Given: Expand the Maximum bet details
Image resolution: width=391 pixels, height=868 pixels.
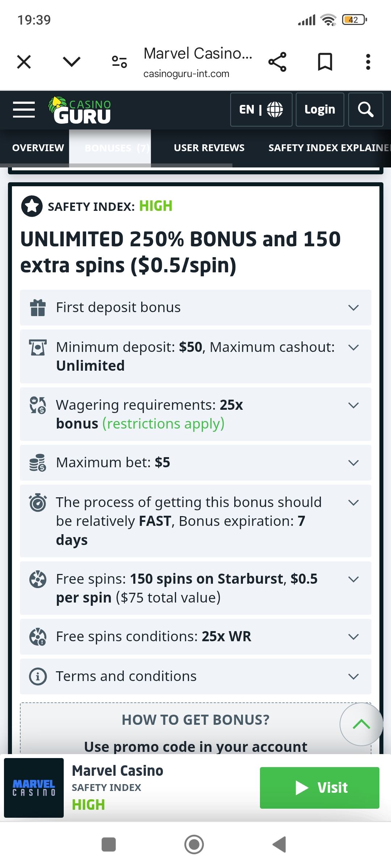Looking at the screenshot, I should [x=195, y=463].
